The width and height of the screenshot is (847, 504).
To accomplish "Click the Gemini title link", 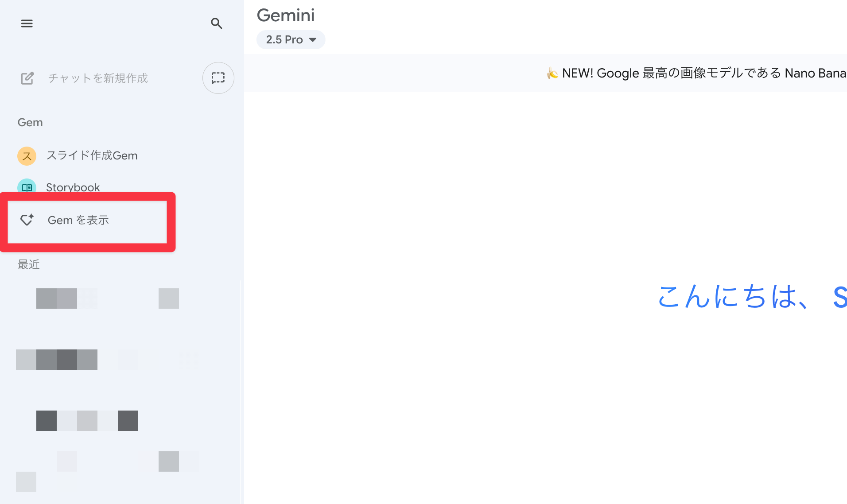I will pos(285,15).
